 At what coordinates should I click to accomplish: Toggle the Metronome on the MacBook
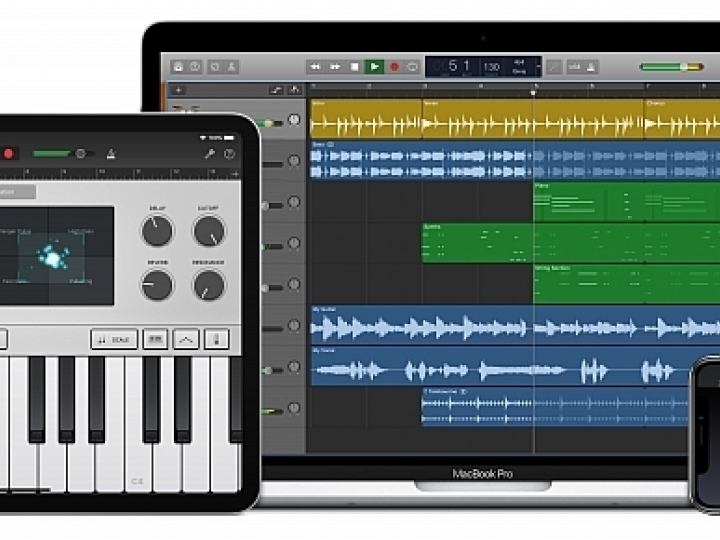coord(591,67)
